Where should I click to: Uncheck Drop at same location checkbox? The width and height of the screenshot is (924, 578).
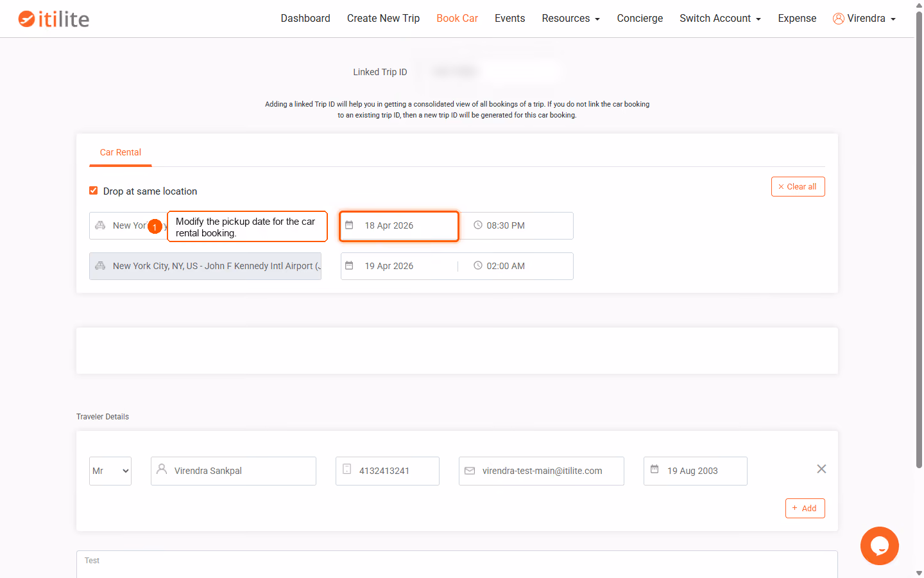pyautogui.click(x=94, y=191)
